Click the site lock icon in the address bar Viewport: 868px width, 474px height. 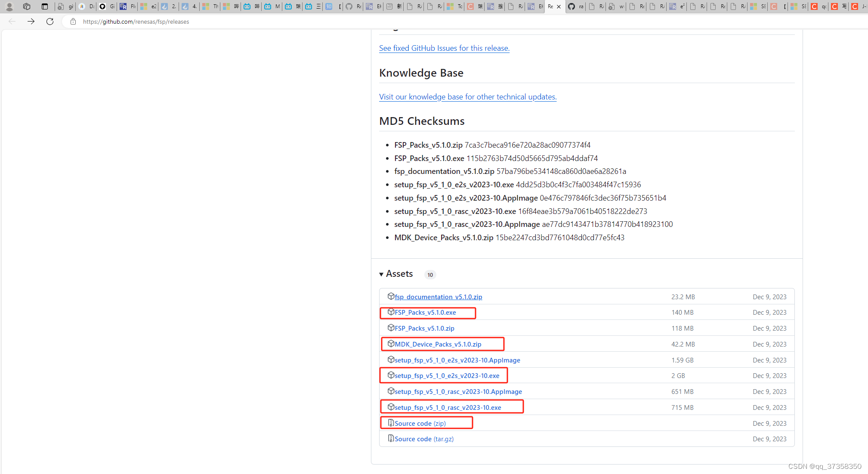[73, 22]
